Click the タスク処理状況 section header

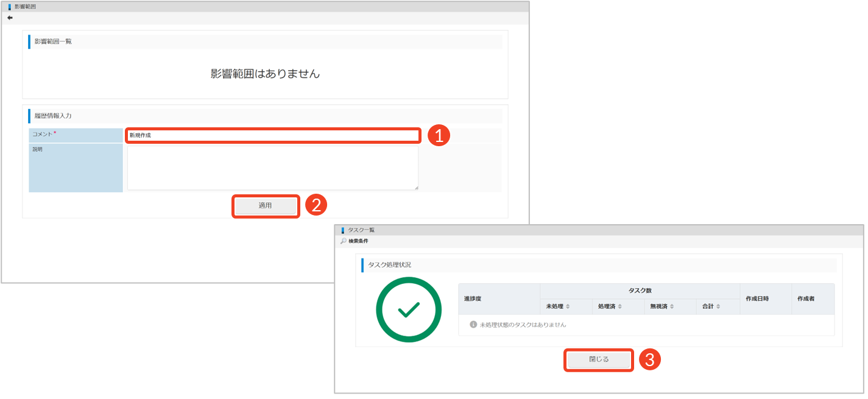point(390,265)
